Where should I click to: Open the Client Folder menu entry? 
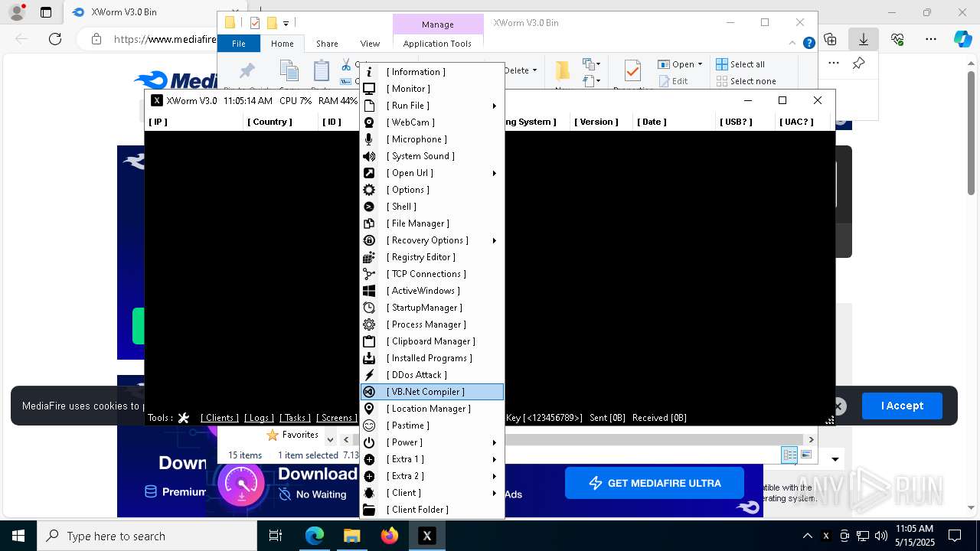pyautogui.click(x=432, y=510)
